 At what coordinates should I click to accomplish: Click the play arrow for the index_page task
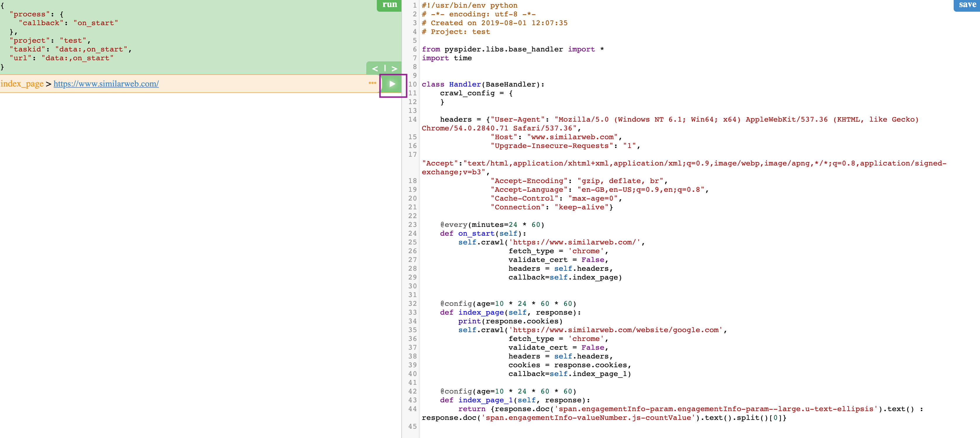pos(392,84)
